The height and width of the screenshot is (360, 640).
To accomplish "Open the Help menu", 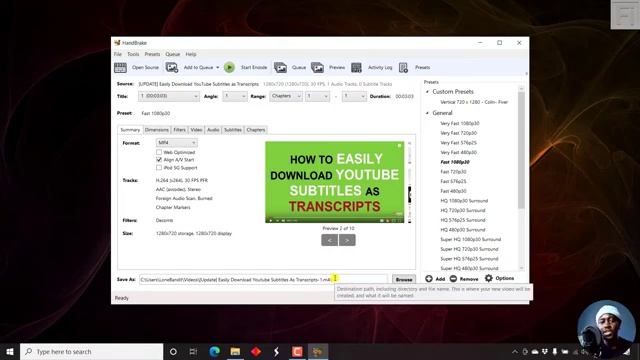I will (191, 54).
